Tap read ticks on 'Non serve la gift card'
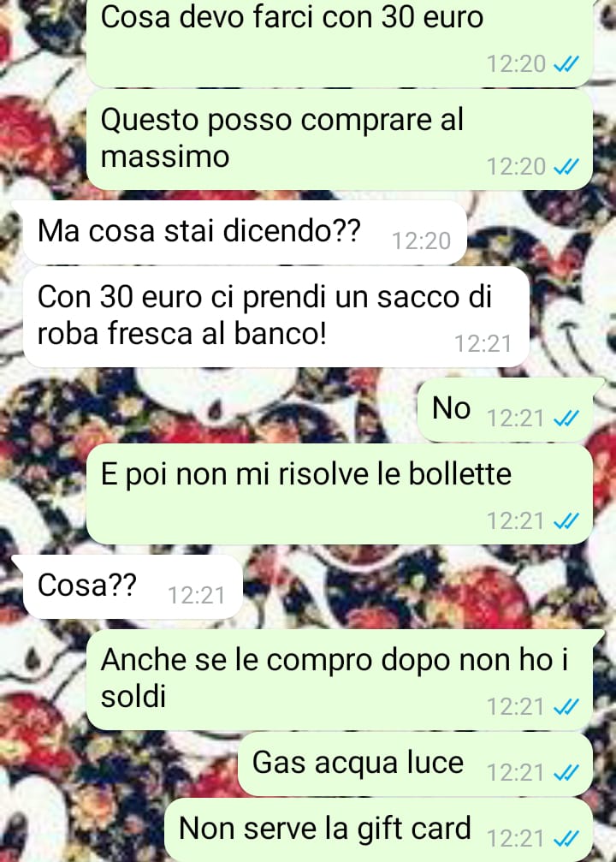Viewport: 616px width, 862px height. coord(566,839)
